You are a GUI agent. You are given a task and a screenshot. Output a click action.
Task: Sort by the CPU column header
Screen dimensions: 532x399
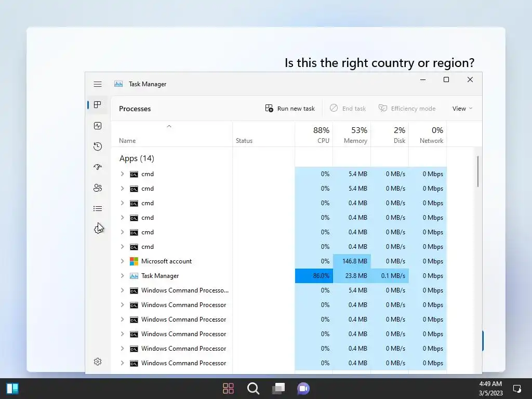314,135
